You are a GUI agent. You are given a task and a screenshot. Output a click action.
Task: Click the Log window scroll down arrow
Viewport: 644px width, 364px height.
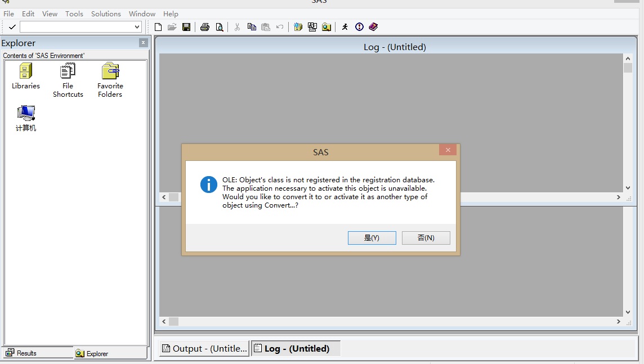[x=628, y=188]
